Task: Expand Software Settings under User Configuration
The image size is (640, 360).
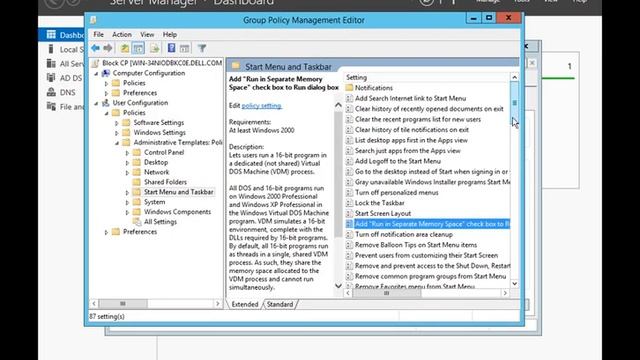Action: pos(117,123)
